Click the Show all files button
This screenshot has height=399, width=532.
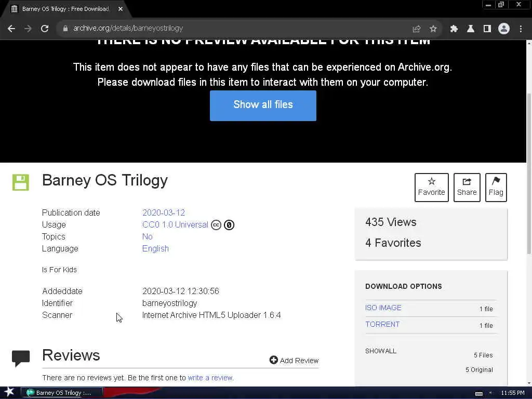[263, 105]
